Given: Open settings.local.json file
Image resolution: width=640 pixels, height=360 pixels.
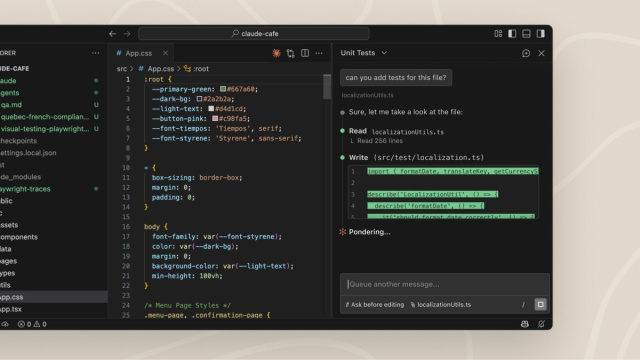Looking at the screenshot, I should [x=28, y=153].
